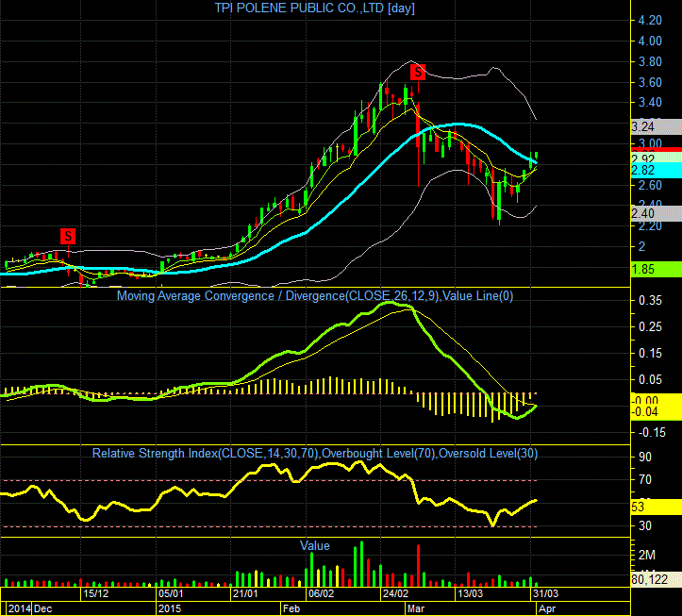The image size is (682, 616).
Task: Click the 15/12 date label
Action: tap(96, 593)
